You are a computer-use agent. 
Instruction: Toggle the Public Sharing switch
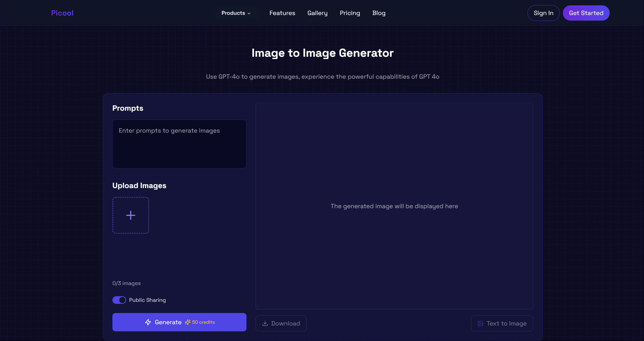[x=119, y=300]
